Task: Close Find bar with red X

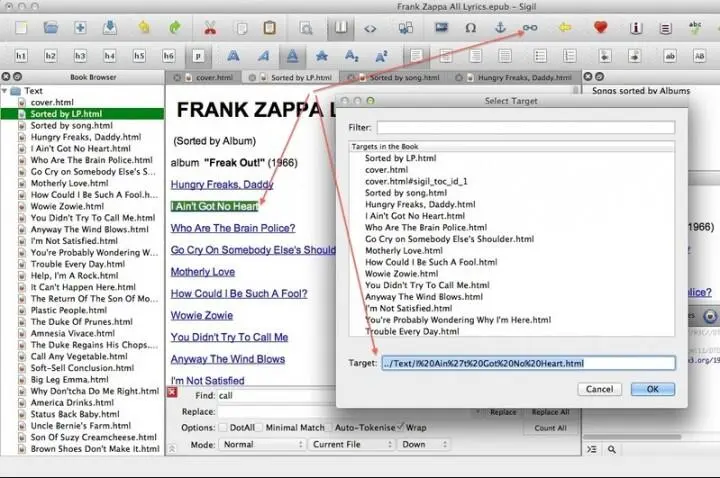Action: [x=172, y=392]
